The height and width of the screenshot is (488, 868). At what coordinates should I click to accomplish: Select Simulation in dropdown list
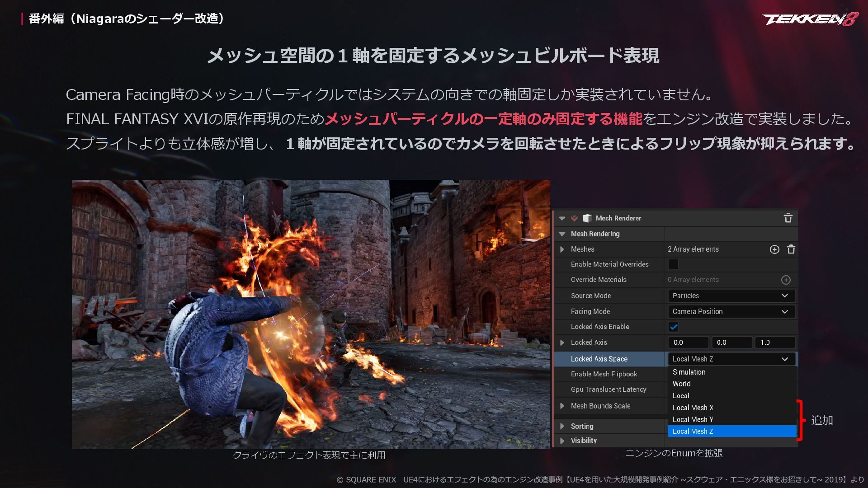pyautogui.click(x=689, y=372)
